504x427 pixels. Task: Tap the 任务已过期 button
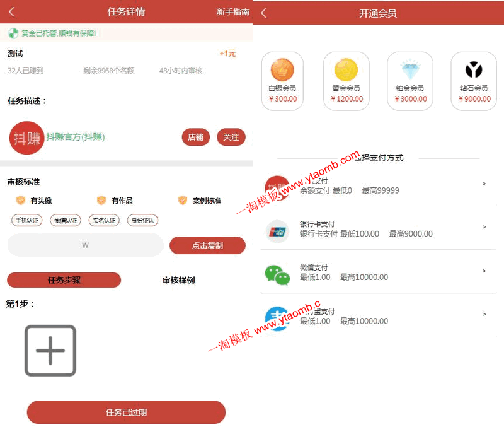[127, 412]
